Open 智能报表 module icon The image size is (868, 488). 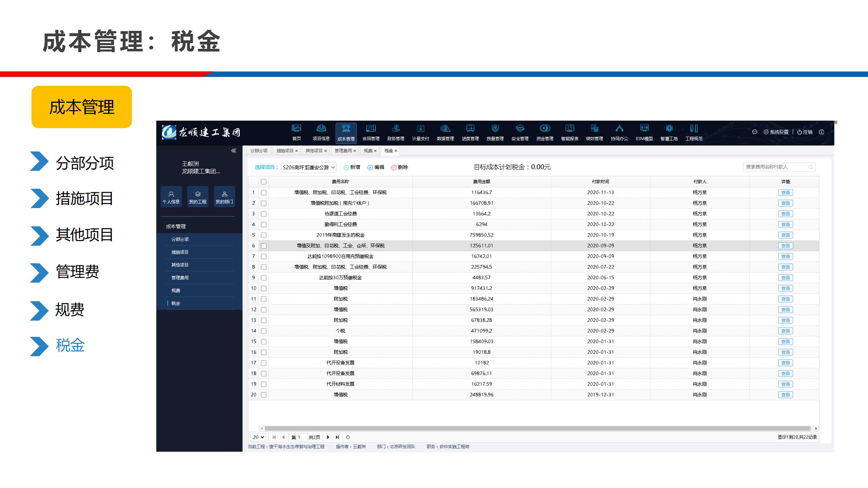coord(570,133)
